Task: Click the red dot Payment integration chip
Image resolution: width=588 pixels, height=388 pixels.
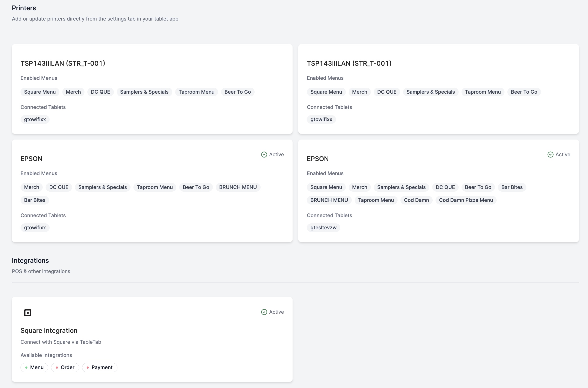Action: point(100,367)
